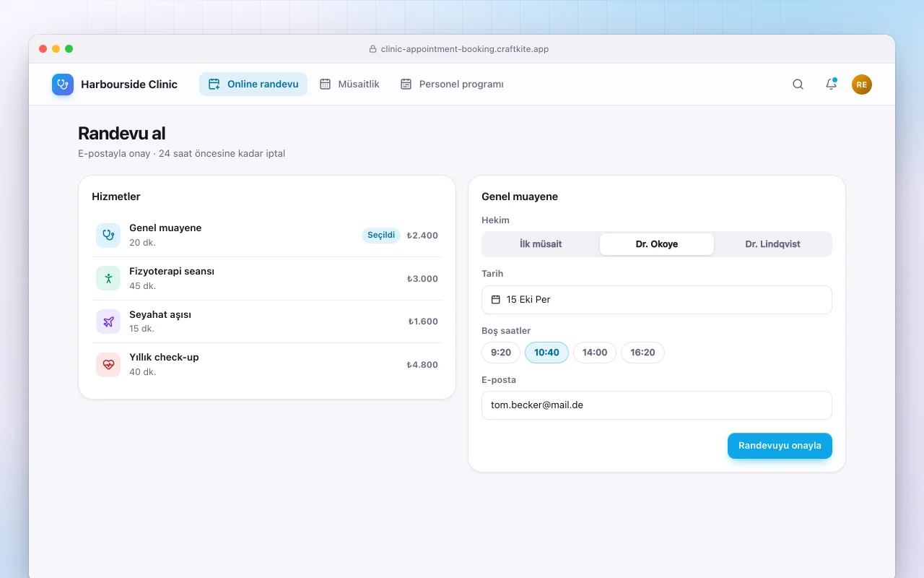Viewport: 924px width, 578px height.
Task: Select İlk müsait doctor option
Action: (541, 244)
